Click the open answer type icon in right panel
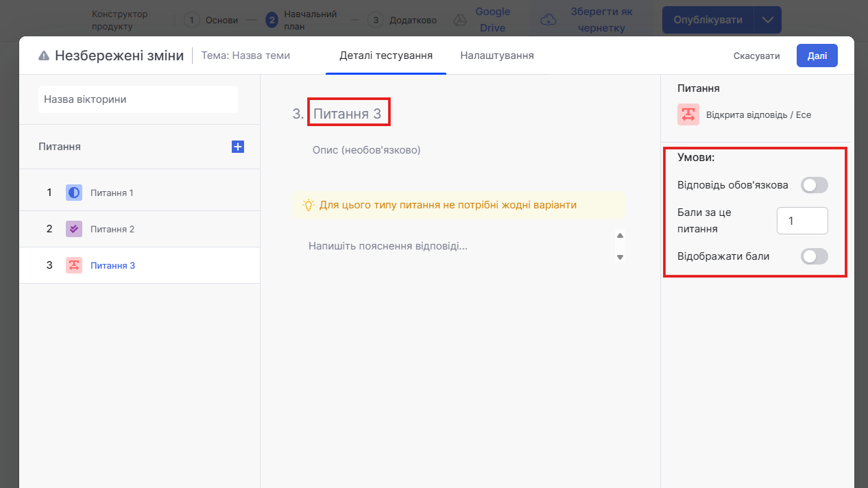This screenshot has height=488, width=868. 688,114
